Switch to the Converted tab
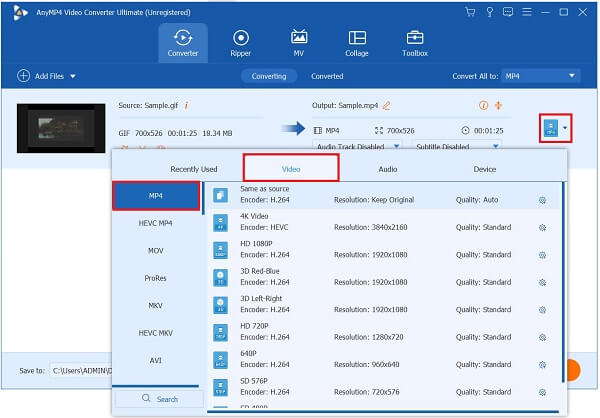 [327, 76]
